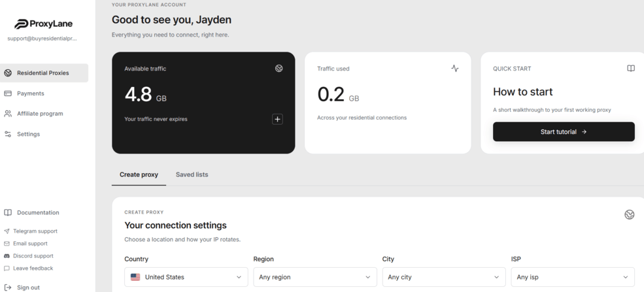The image size is (644, 292).
Task: Click the Affiliate program people icon
Action: click(8, 114)
